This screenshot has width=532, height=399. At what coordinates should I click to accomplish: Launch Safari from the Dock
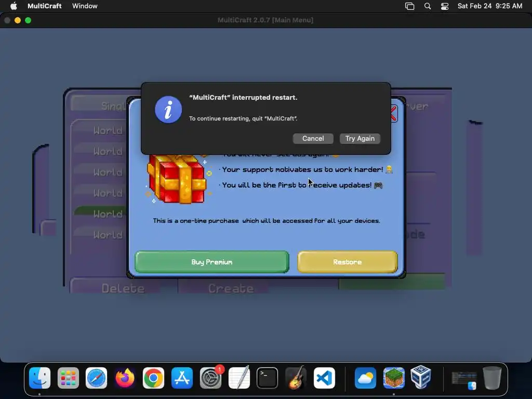[96, 378]
